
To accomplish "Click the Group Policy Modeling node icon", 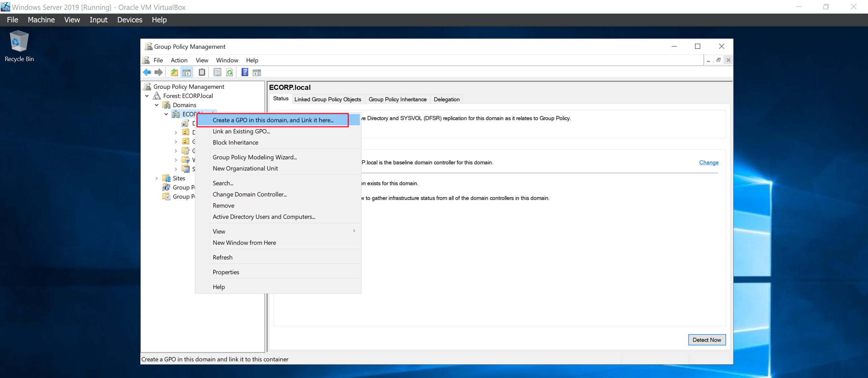I will point(166,187).
